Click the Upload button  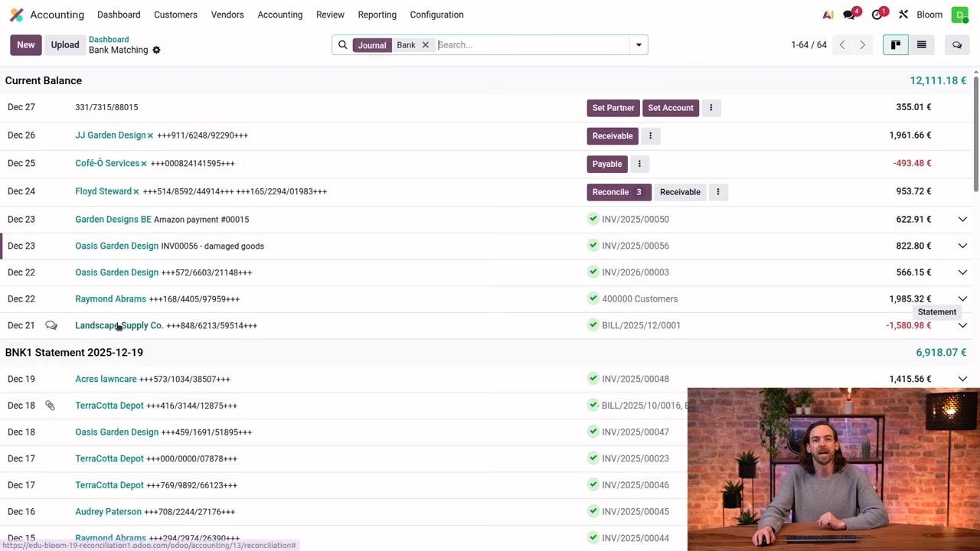point(65,45)
